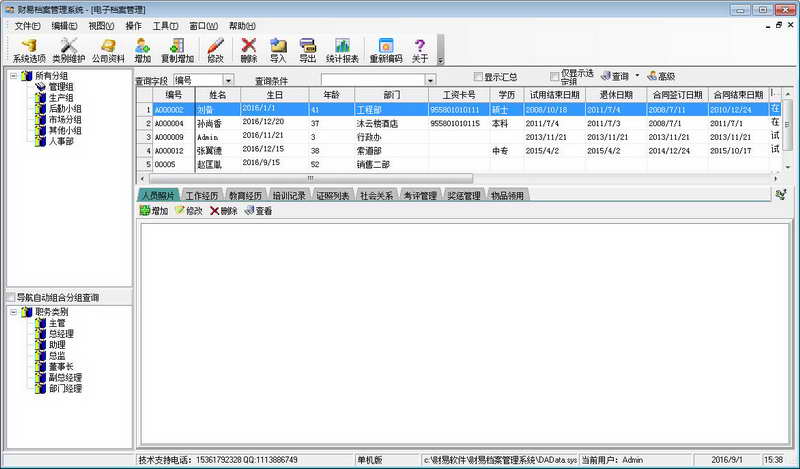The width and height of the screenshot is (800, 469).
Task: Click the 增加 toolbar icon with person
Action: 143,51
